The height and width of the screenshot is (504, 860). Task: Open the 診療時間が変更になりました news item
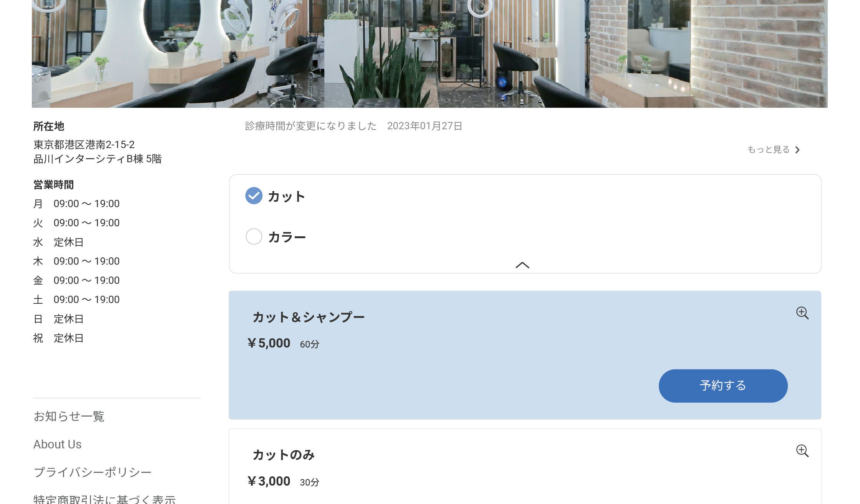coord(311,126)
